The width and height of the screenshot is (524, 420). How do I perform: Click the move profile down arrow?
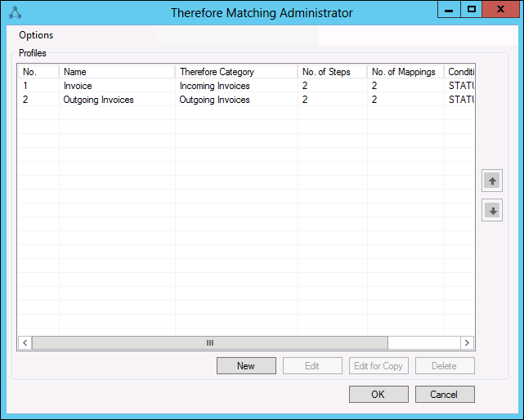[492, 210]
